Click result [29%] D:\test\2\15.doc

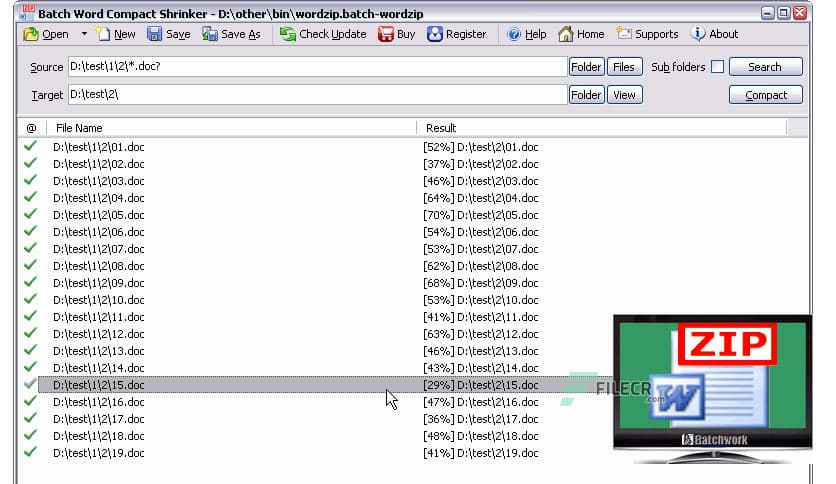[481, 385]
